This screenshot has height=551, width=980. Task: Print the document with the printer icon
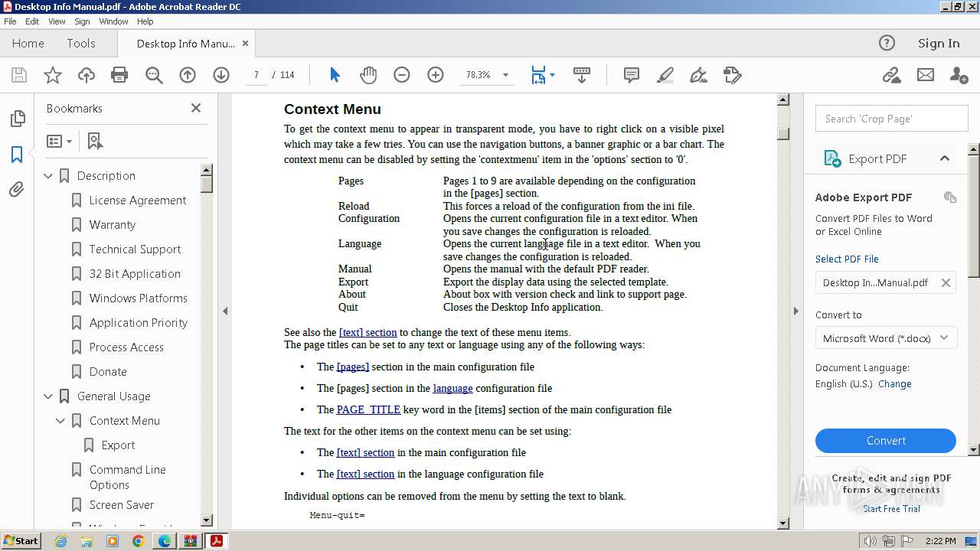click(x=119, y=75)
